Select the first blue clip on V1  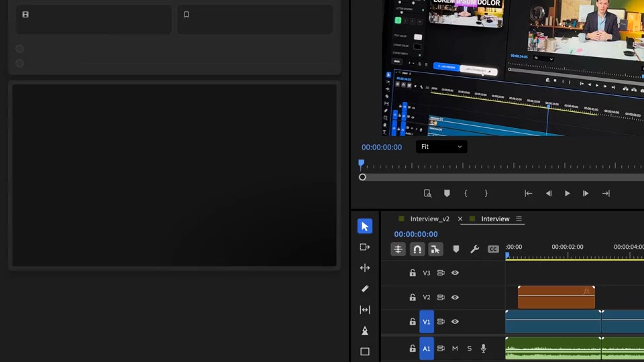pos(553,322)
